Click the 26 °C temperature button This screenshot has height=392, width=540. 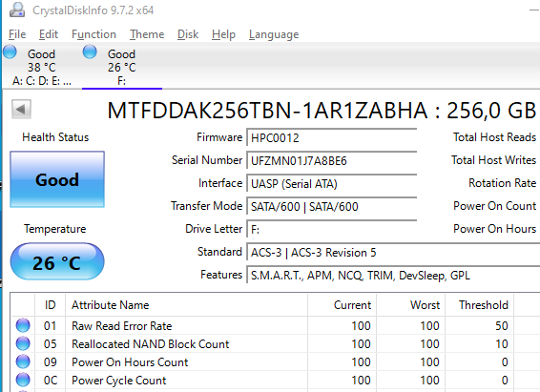[57, 261]
